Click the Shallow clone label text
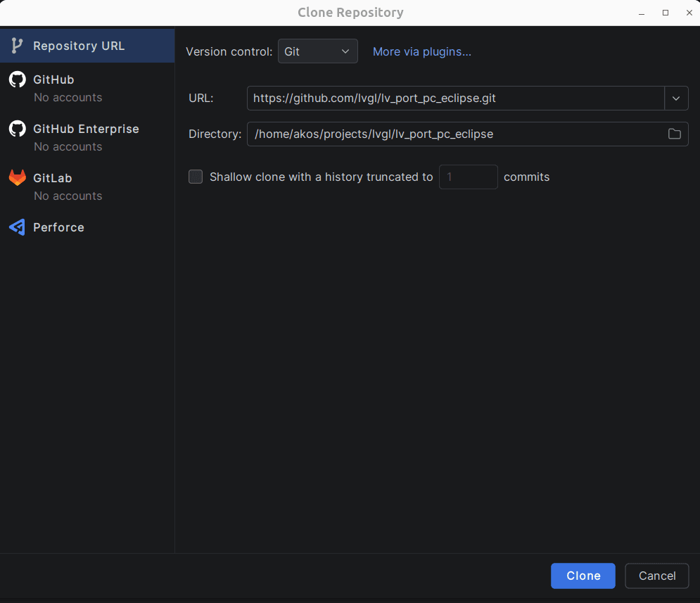 [x=321, y=177]
